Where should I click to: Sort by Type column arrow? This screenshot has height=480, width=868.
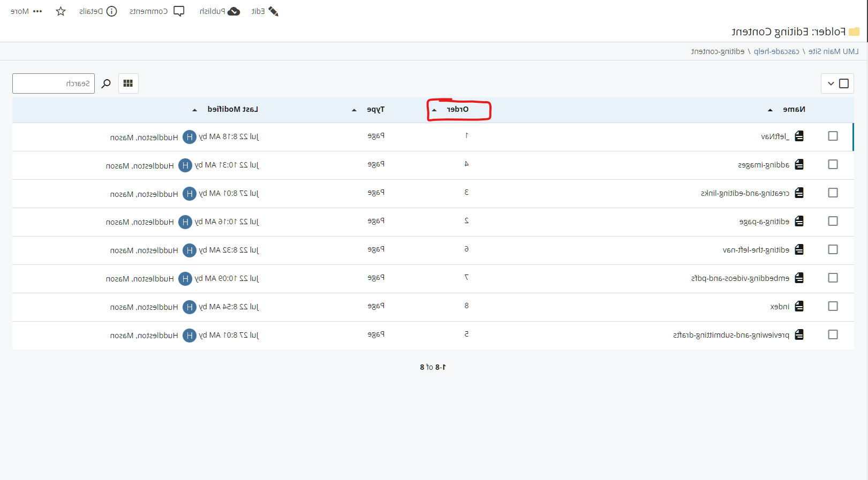[354, 110]
